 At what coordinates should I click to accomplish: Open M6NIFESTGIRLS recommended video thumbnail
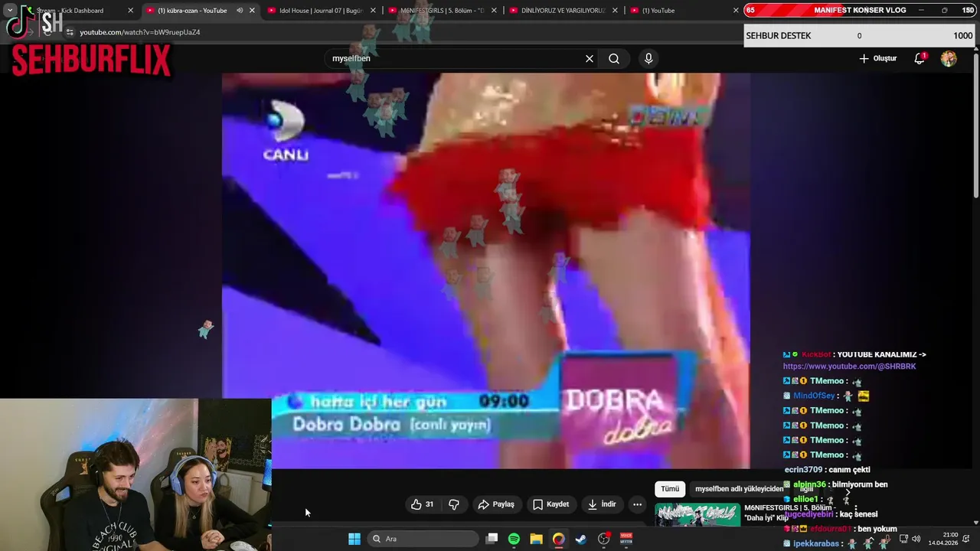(x=697, y=515)
